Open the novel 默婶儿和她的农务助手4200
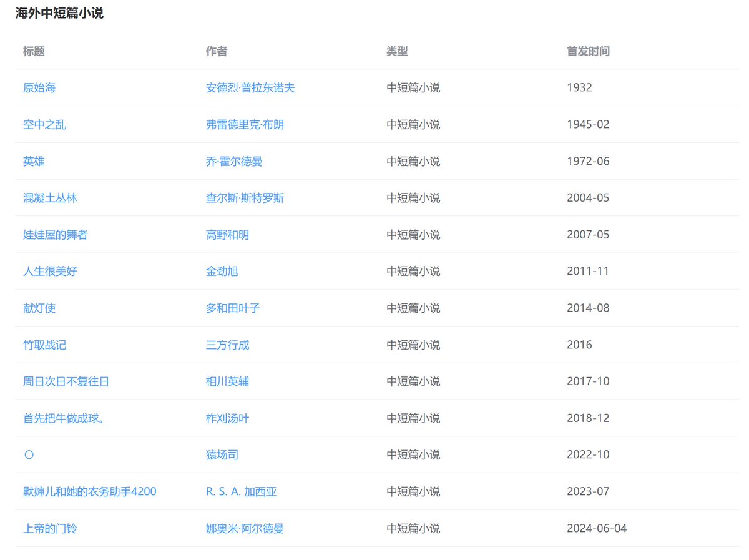Screen dimensions: 749x560 [90, 491]
